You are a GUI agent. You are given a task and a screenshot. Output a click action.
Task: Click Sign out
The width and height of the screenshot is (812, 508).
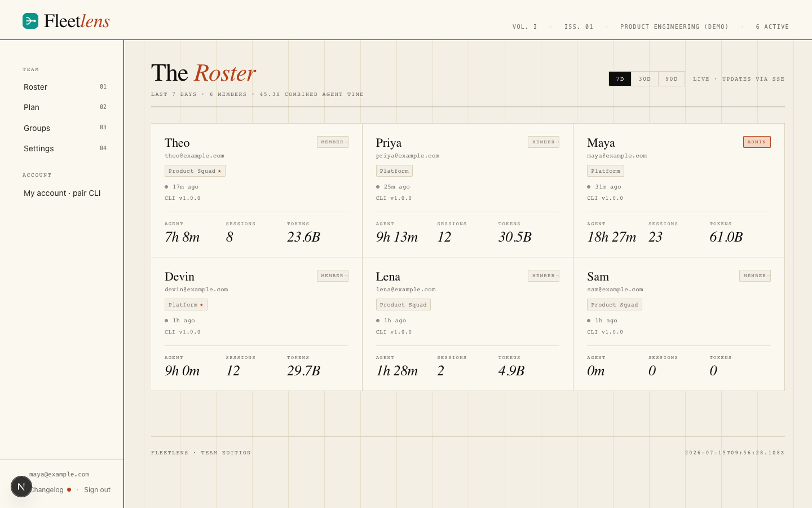coord(97,490)
